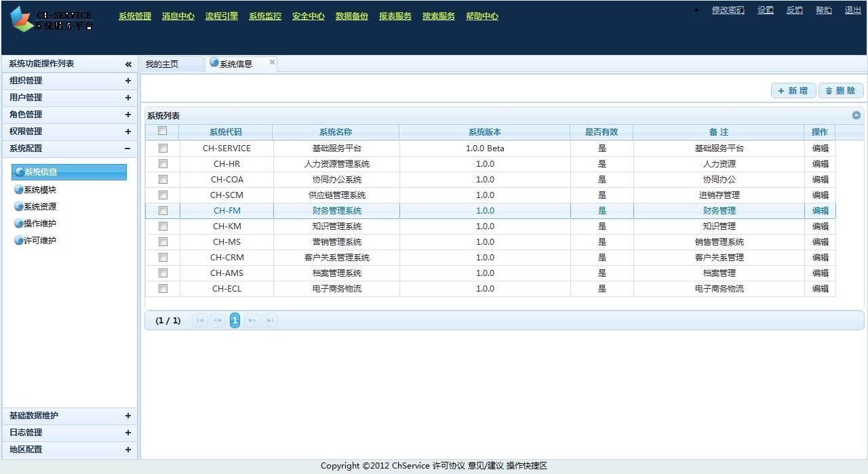This screenshot has height=474, width=868.
Task: Click the 设置 link
Action: point(766,10)
